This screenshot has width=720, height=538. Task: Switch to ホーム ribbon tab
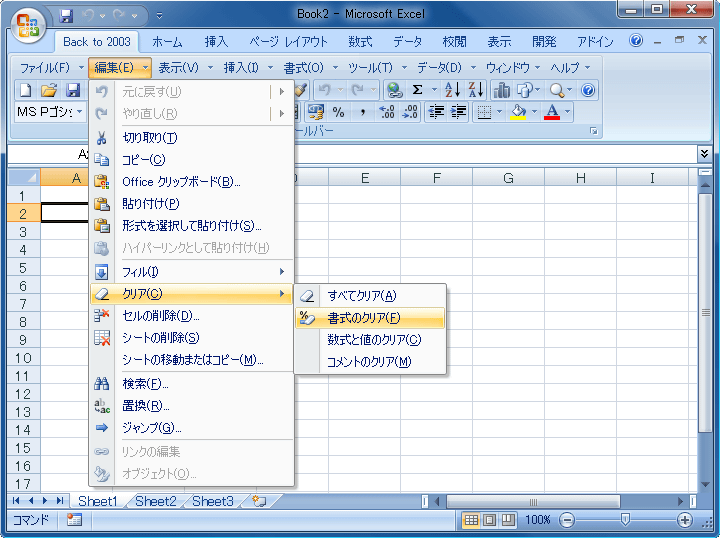click(x=167, y=42)
